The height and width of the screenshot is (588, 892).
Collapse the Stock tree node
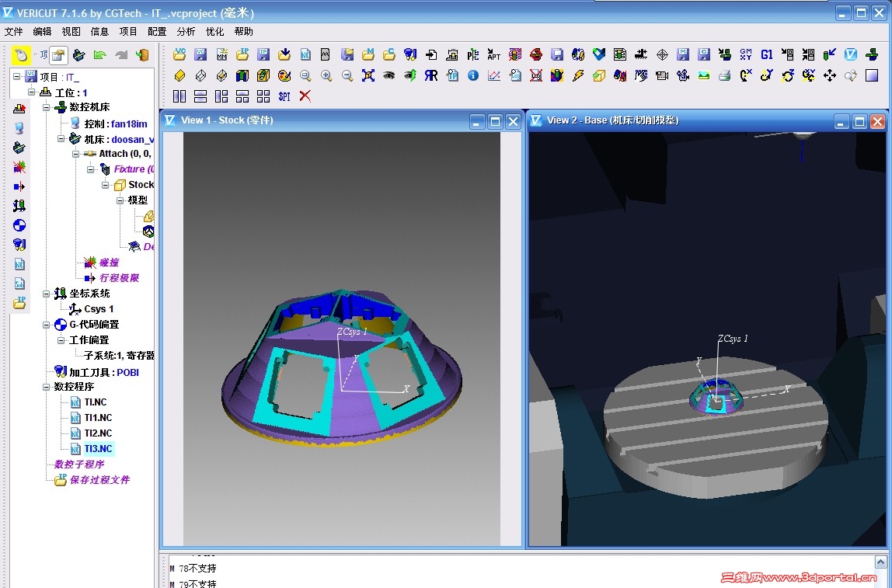coord(105,185)
